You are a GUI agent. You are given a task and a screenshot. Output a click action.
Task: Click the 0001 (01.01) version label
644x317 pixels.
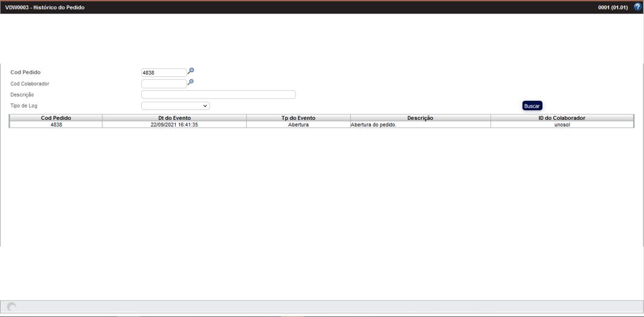(612, 7)
